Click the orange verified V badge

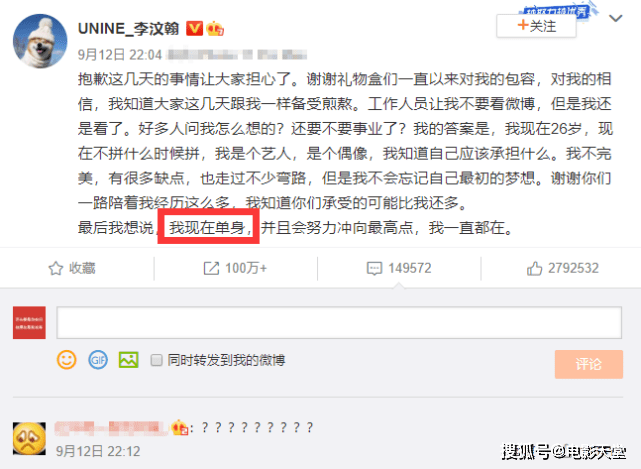[194, 29]
